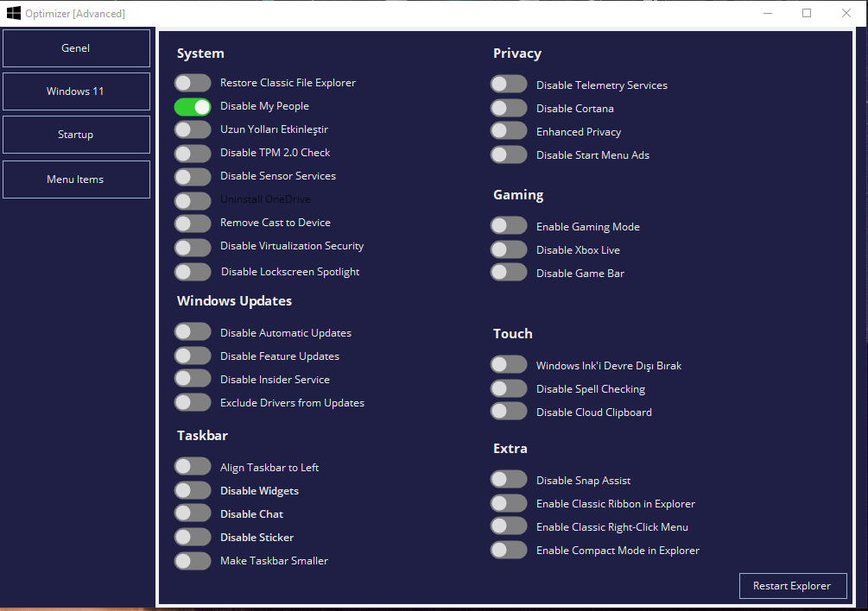Enable Enhanced Privacy
This screenshot has width=868, height=611.
click(509, 130)
